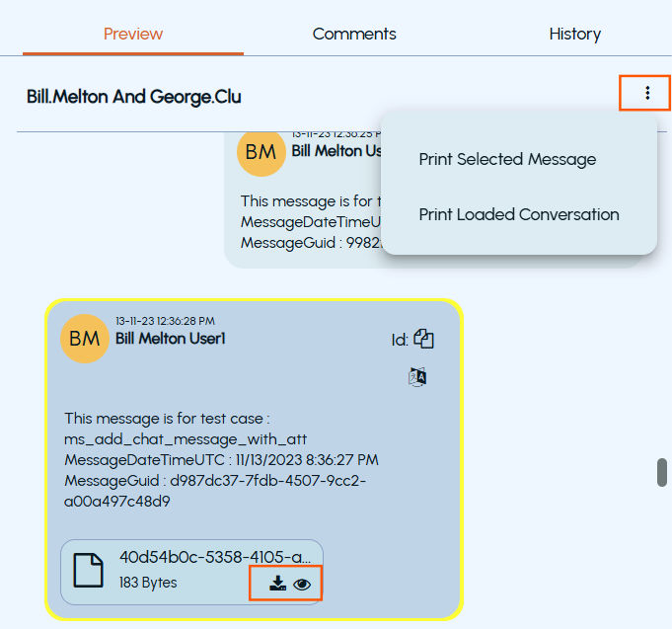Open the three-dot options menu
The image size is (672, 629).
point(647,93)
